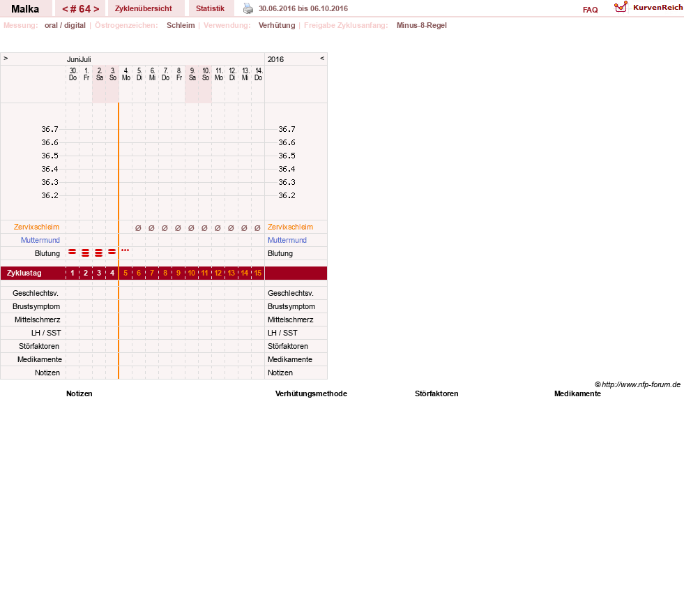This screenshot has height=616, width=684.
Task: Click the bold Notizen heading below chart
Action: click(79, 393)
